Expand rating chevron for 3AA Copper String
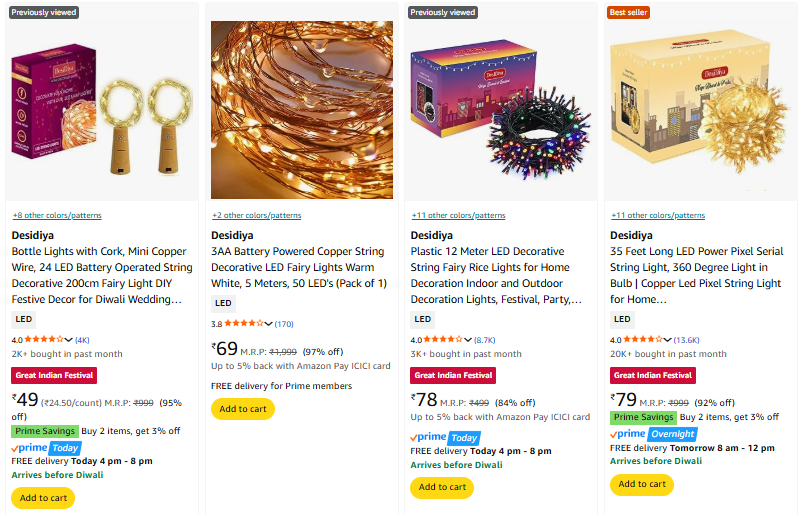 (x=268, y=324)
